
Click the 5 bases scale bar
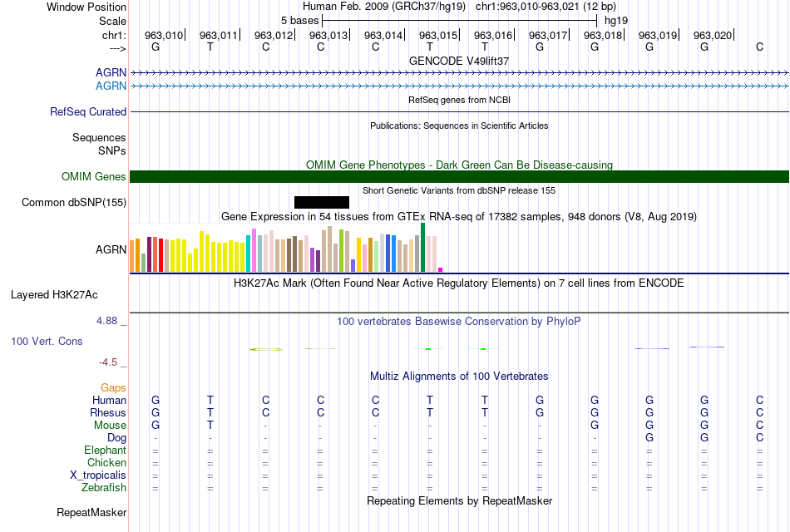(460, 21)
